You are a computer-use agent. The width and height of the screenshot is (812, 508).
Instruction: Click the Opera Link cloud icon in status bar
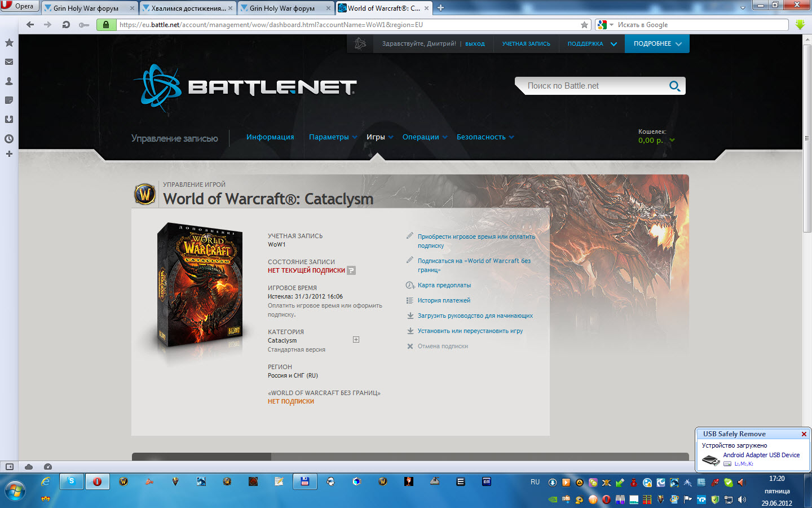[x=29, y=467]
